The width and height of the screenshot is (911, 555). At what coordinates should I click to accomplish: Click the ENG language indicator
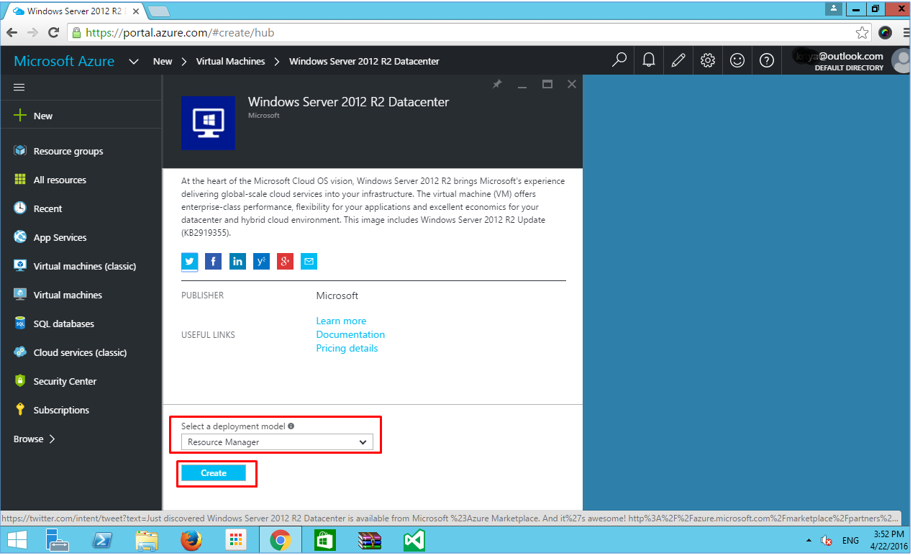click(x=850, y=540)
